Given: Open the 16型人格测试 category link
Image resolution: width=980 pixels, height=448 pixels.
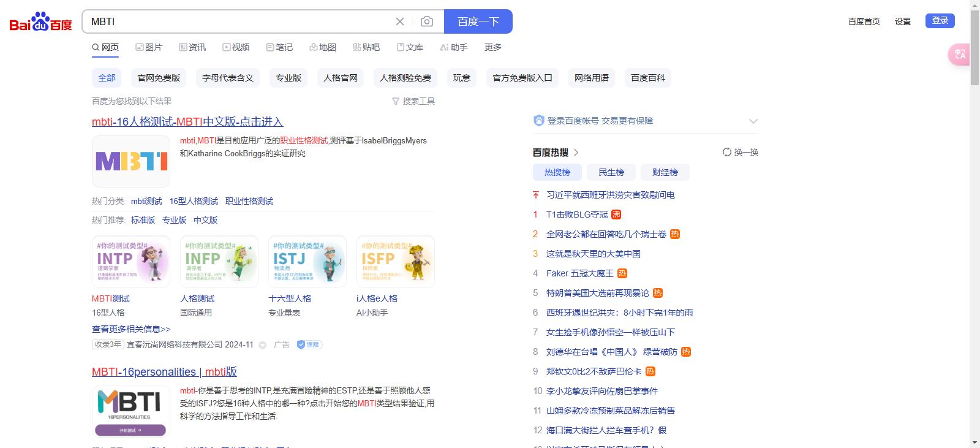Looking at the screenshot, I should (x=194, y=201).
